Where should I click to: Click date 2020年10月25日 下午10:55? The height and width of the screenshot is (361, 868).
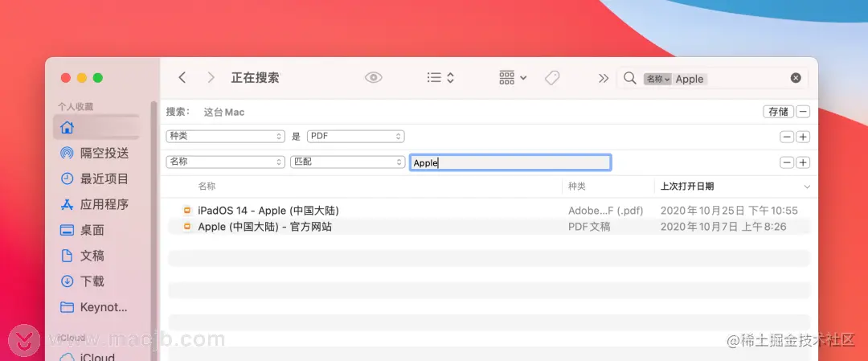(x=729, y=211)
